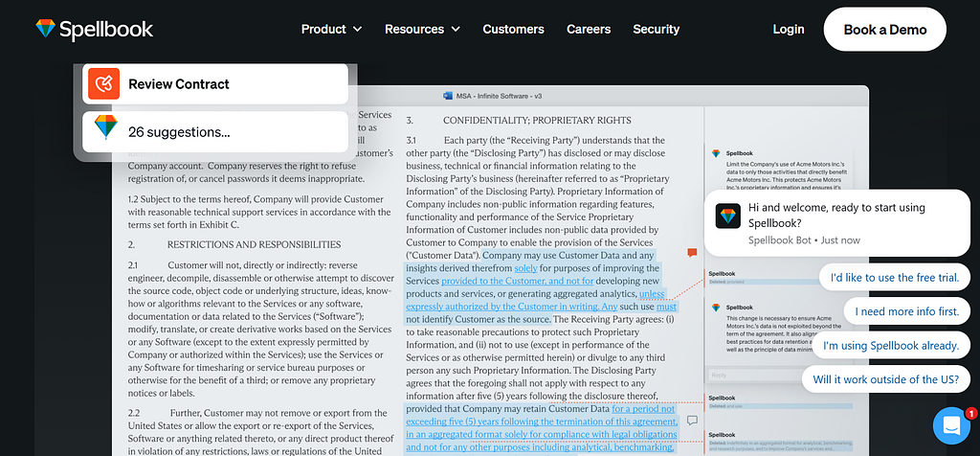Screen dimensions: 980x456
Task: Select the Review Contract card
Action: (x=215, y=83)
